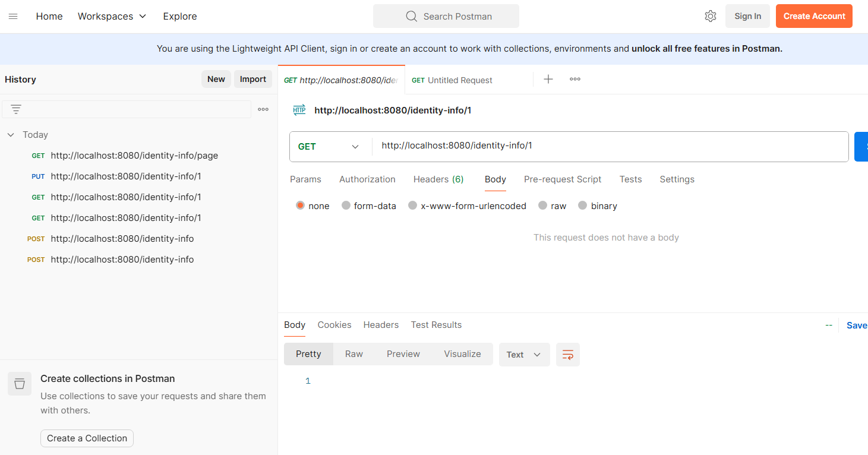Click response line number 1

(308, 381)
